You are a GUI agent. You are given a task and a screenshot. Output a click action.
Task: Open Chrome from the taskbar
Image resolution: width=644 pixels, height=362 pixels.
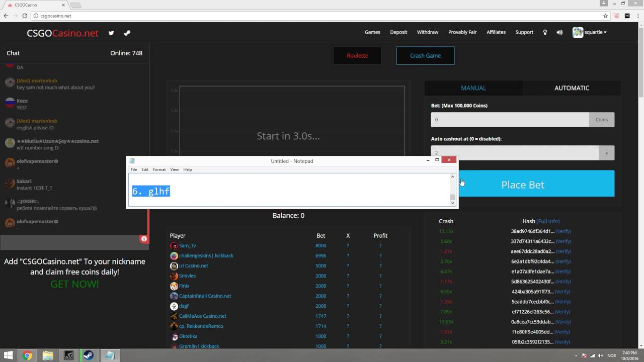tap(27, 355)
